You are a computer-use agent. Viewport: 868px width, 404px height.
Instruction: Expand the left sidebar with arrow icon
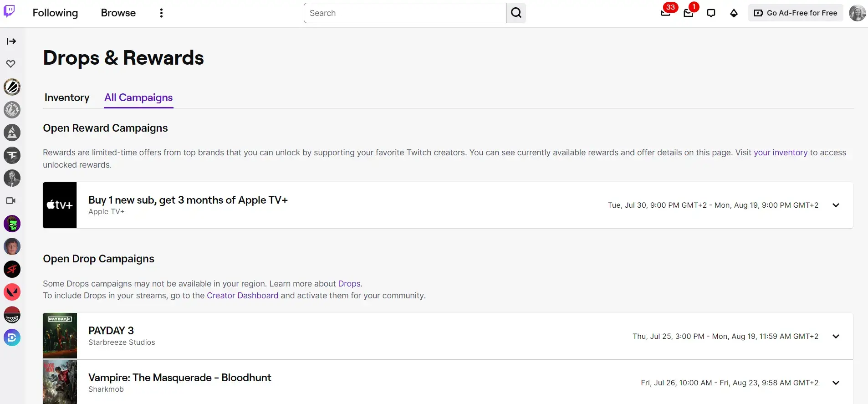[x=11, y=41]
